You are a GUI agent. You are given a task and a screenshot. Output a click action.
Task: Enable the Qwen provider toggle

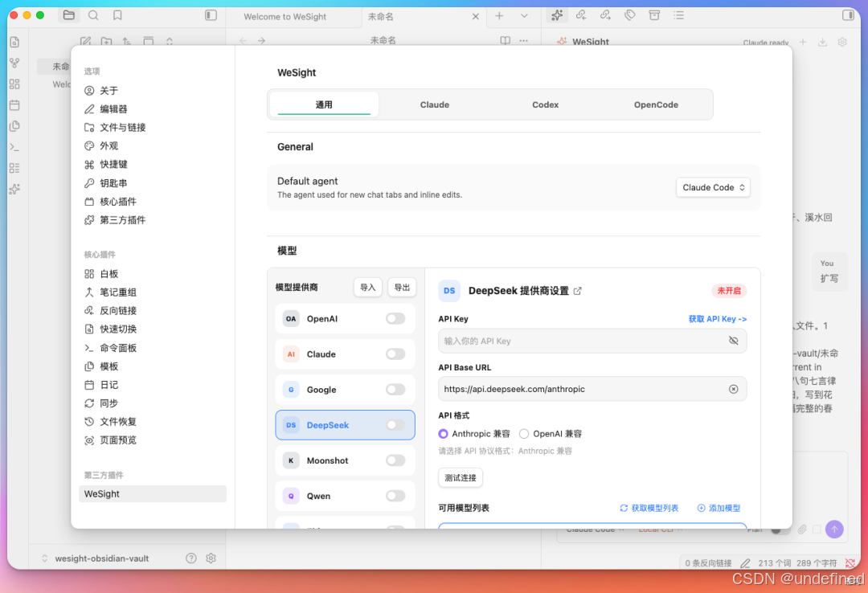click(x=395, y=496)
